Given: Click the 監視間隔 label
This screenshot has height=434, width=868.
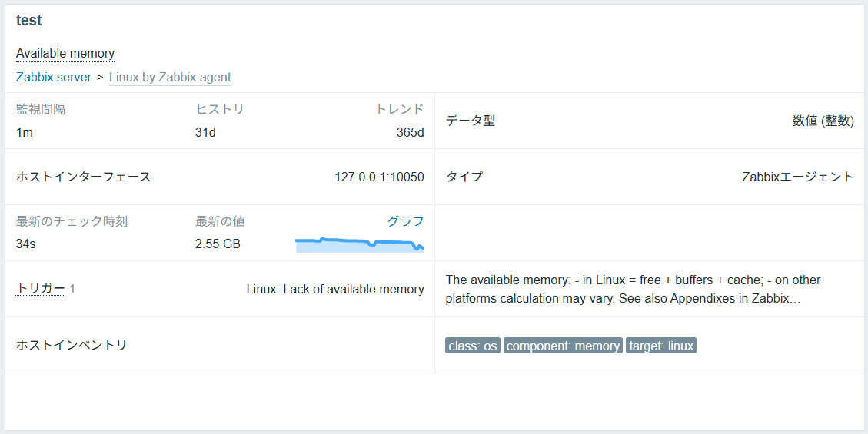Looking at the screenshot, I should click(x=41, y=110).
